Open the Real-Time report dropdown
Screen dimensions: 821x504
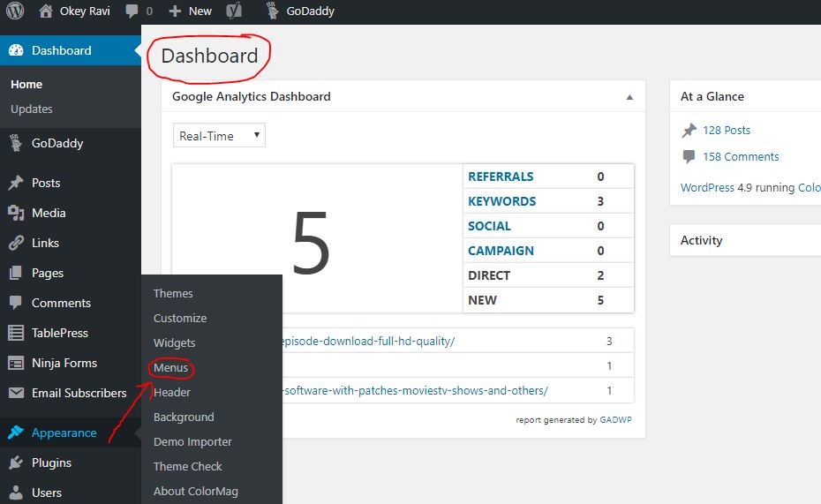click(x=219, y=136)
